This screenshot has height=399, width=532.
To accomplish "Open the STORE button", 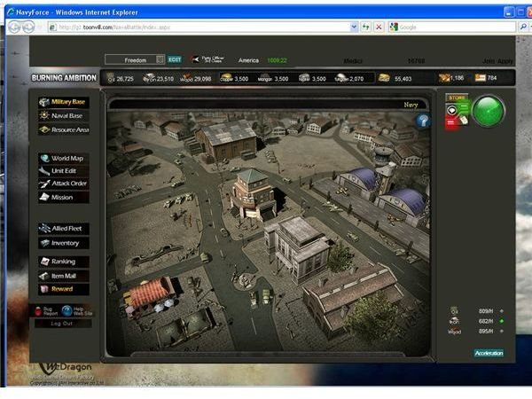I will 457,98.
